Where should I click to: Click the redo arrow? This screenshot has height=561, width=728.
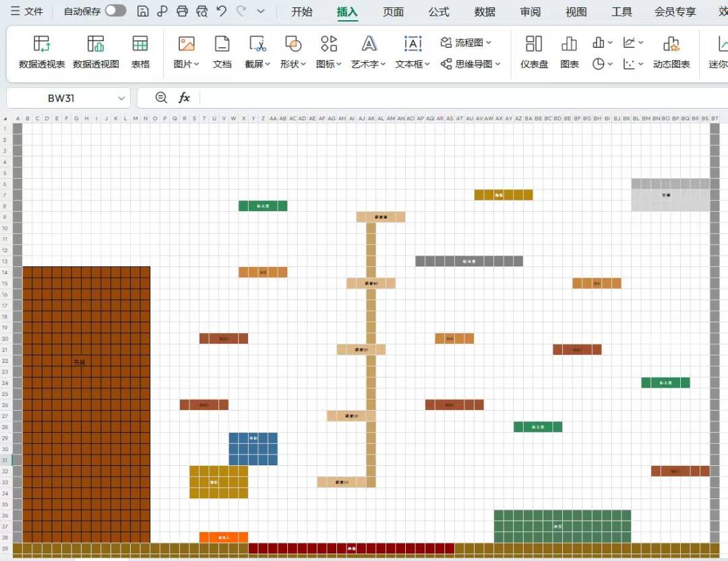(241, 11)
